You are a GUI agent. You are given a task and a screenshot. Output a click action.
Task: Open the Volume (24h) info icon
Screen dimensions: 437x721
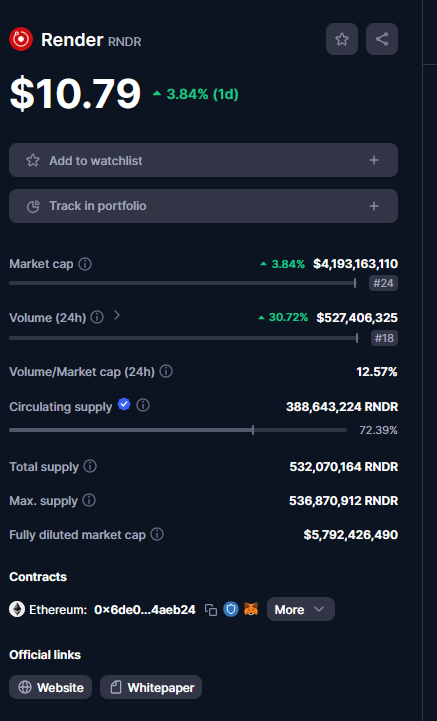pos(97,317)
